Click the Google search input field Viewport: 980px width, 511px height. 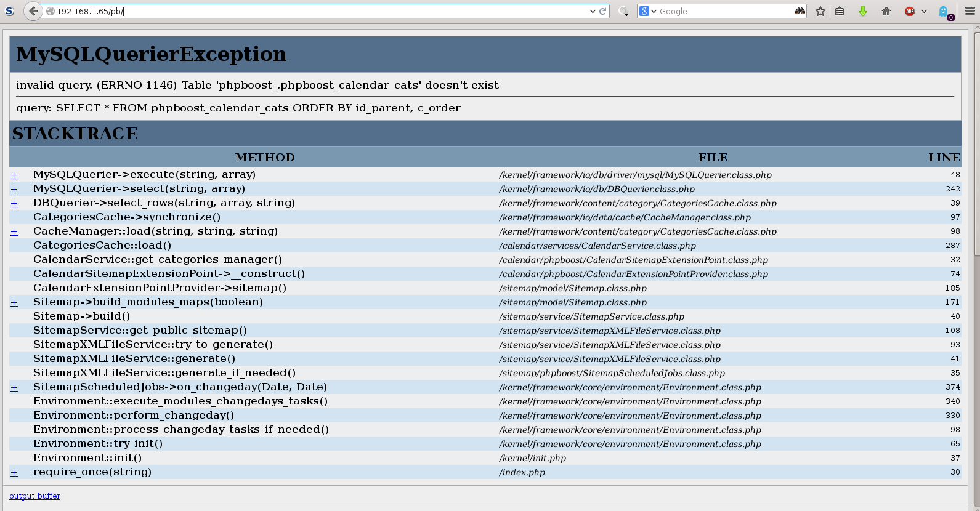tap(724, 11)
